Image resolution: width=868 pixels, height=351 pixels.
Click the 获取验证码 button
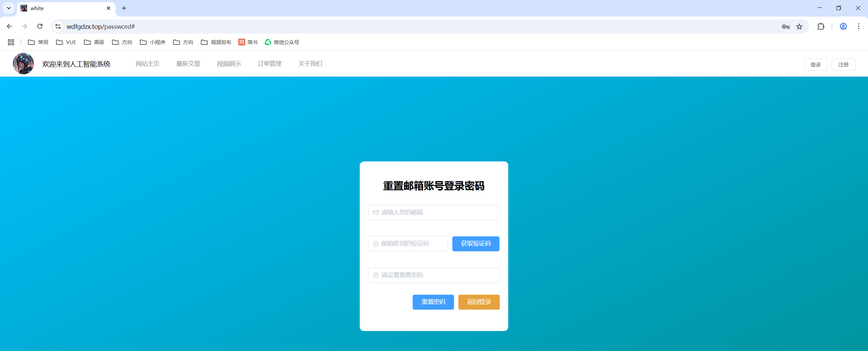[476, 243]
